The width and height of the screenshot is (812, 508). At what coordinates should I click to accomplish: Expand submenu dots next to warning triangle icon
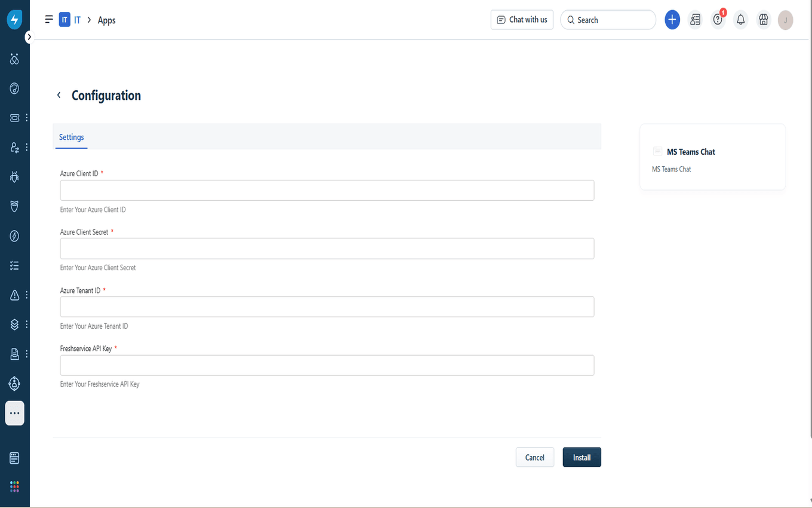[26, 295]
